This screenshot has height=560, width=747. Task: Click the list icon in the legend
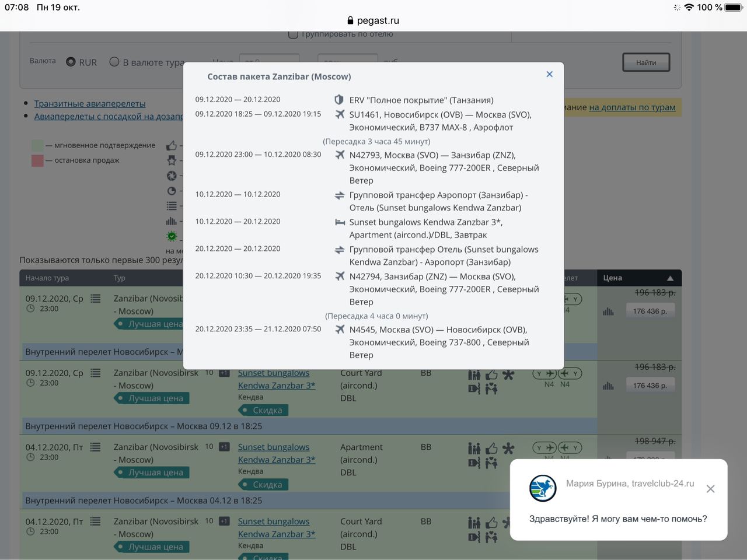172,206
